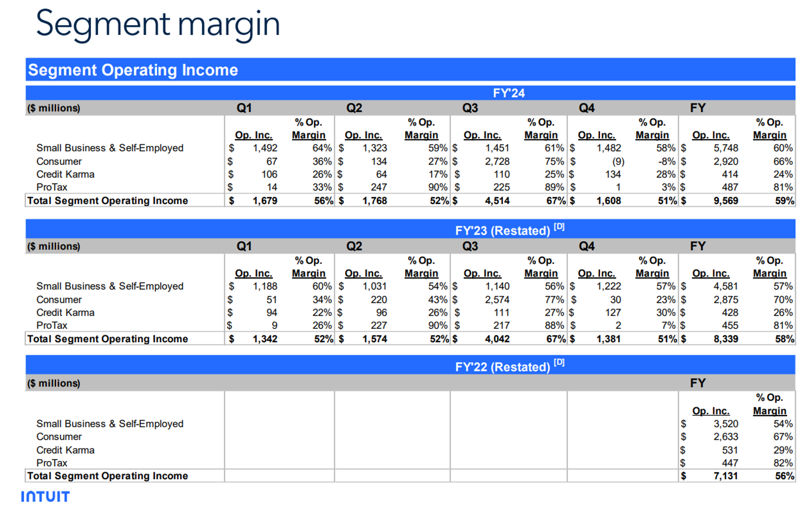Click FY'24 Q3 Consumer operating income 2,728

click(497, 162)
